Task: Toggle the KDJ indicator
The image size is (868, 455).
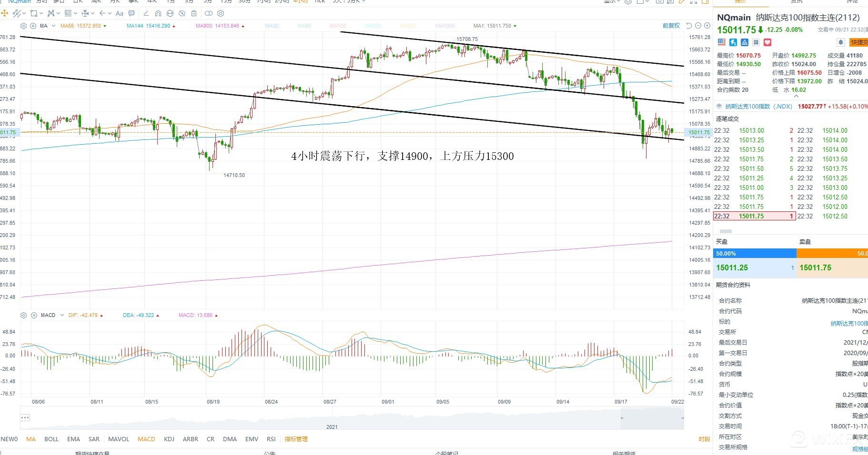Action: tap(169, 439)
